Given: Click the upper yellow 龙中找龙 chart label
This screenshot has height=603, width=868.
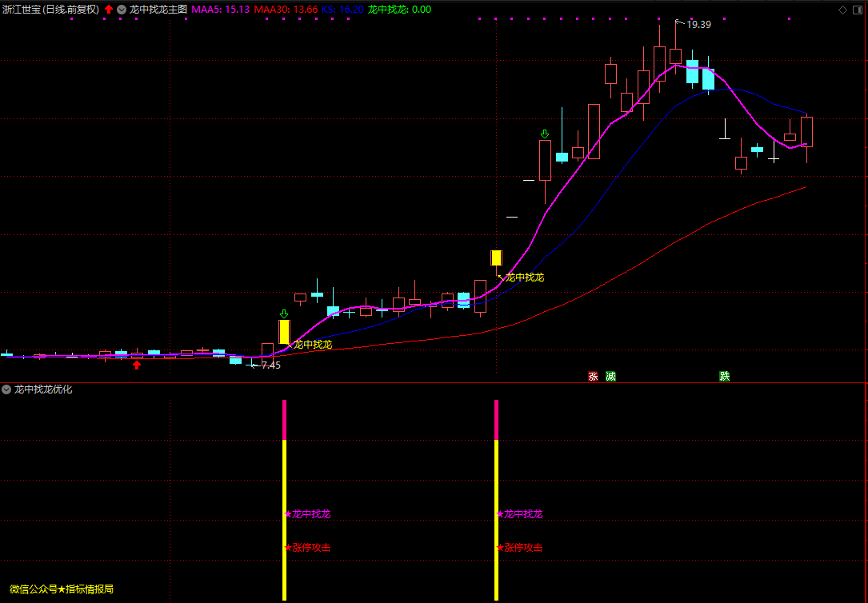Looking at the screenshot, I should pyautogui.click(x=525, y=278).
